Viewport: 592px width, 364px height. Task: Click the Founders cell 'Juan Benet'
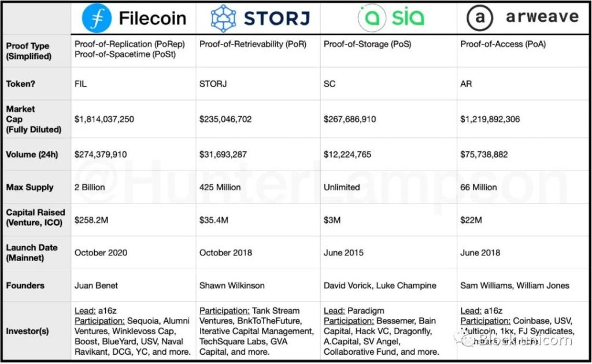[x=96, y=285]
